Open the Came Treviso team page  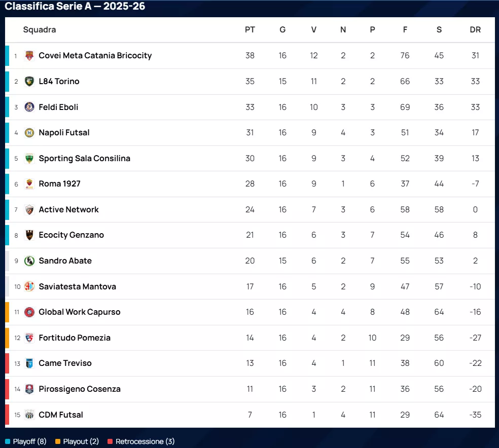click(65, 363)
